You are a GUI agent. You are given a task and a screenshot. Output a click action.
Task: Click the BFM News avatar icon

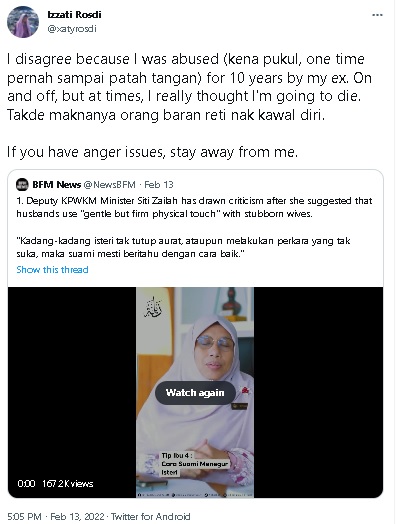22,184
